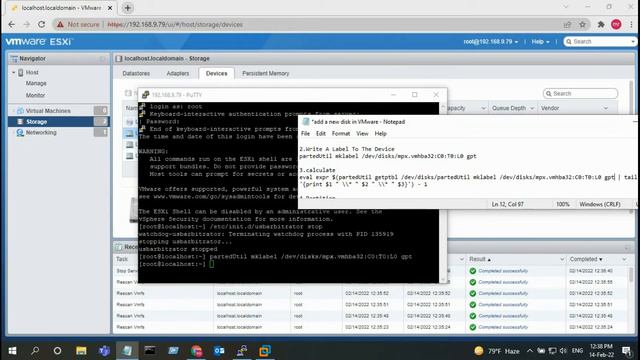Switch to Persistent Memory tab
Screen dimensions: 640x360
click(265, 73)
